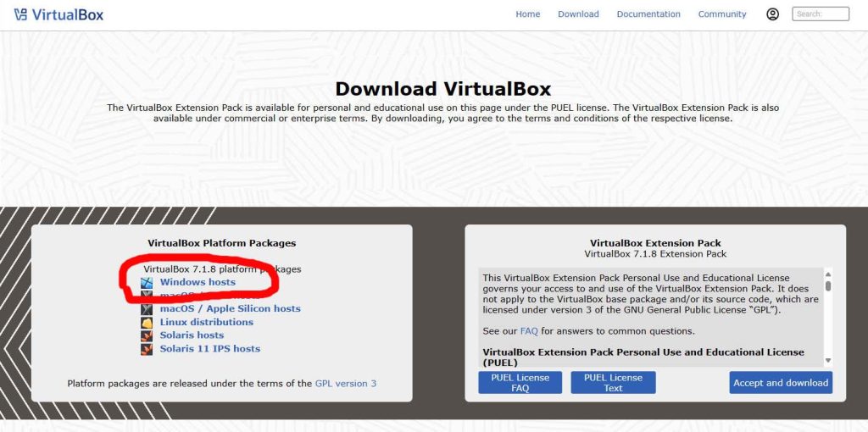The width and height of the screenshot is (868, 432).
Task: Click the Windows hosts platform icon
Action: [x=147, y=282]
